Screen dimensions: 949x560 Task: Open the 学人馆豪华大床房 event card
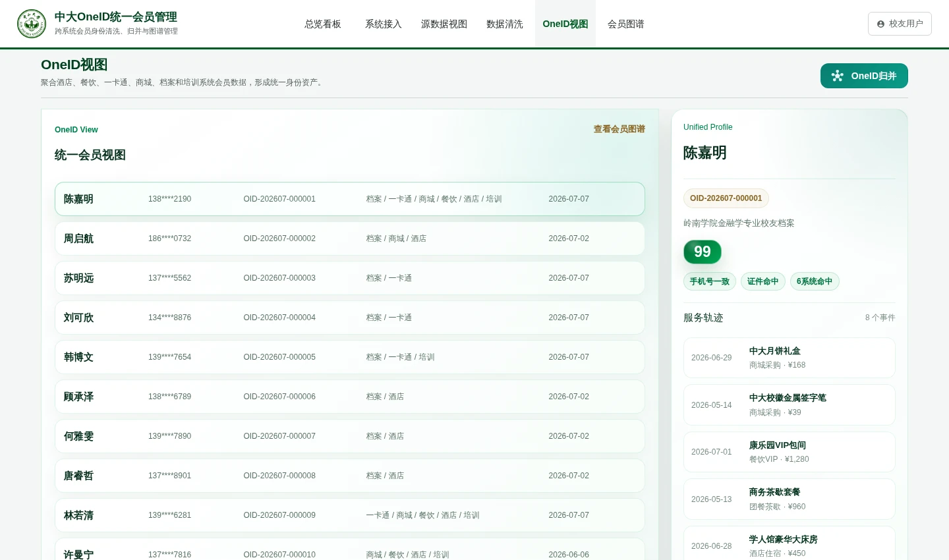[x=790, y=544]
